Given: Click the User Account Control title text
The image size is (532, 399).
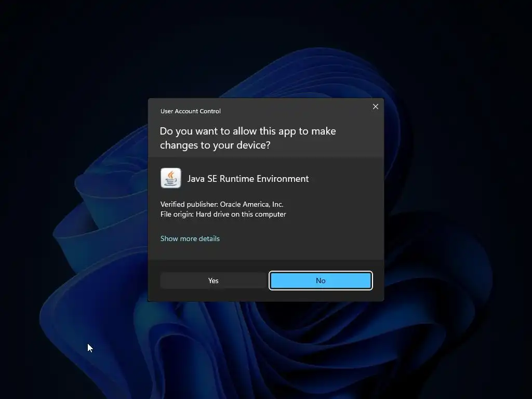Looking at the screenshot, I should (x=190, y=111).
